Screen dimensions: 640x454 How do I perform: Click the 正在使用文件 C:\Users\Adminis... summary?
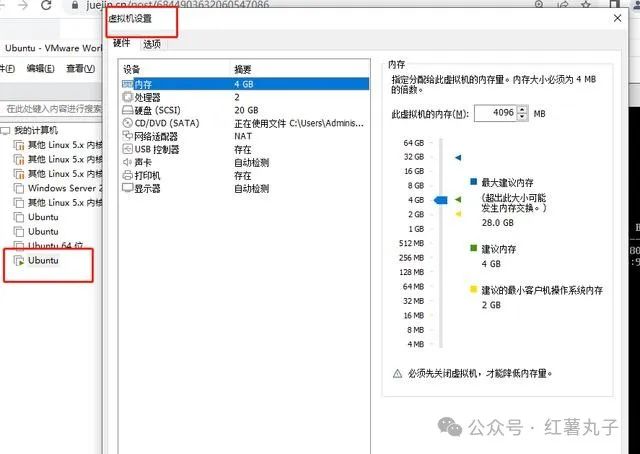pyautogui.click(x=299, y=123)
